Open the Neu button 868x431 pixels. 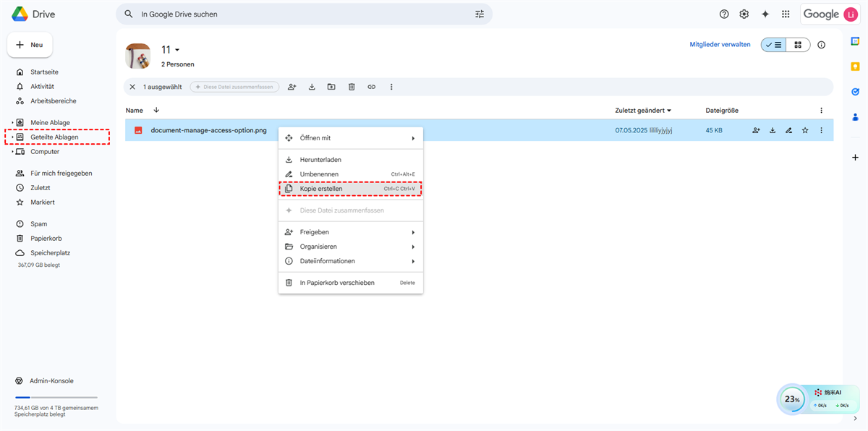(30, 45)
